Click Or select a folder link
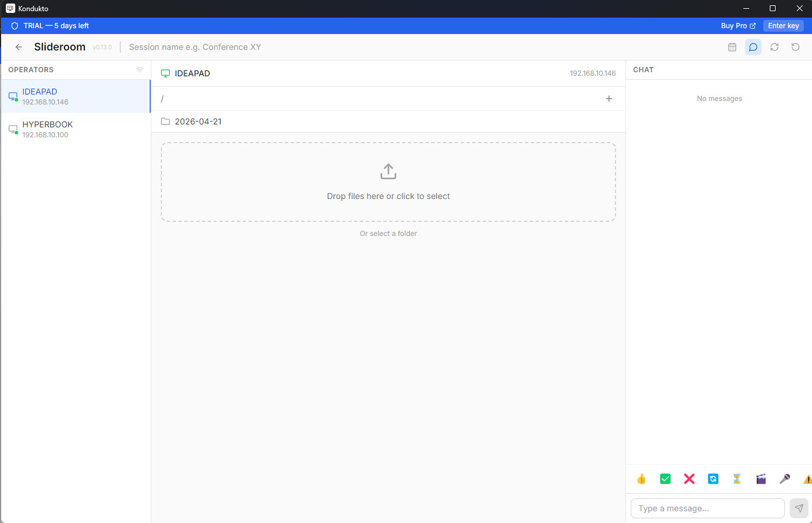 coord(388,234)
